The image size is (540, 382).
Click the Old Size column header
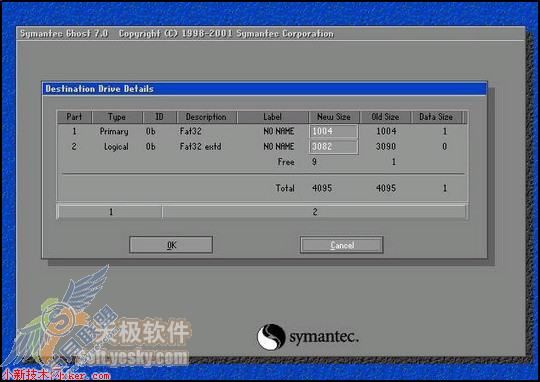tap(385, 117)
